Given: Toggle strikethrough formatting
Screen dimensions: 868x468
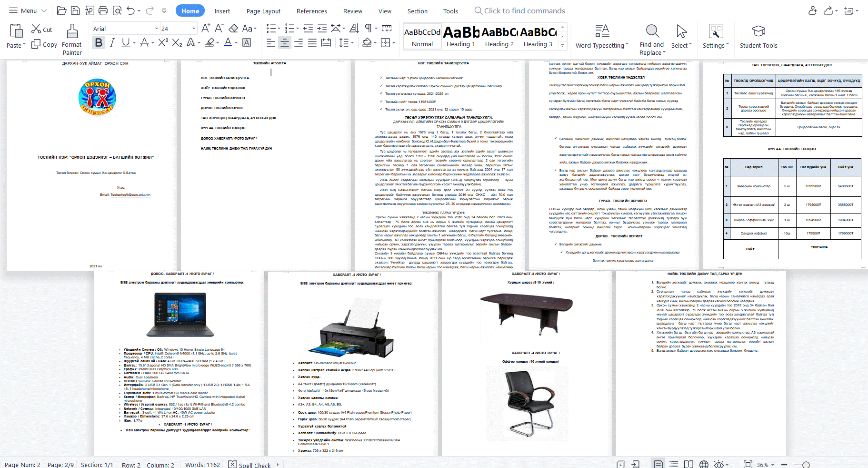Looking at the screenshot, I should [x=144, y=42].
